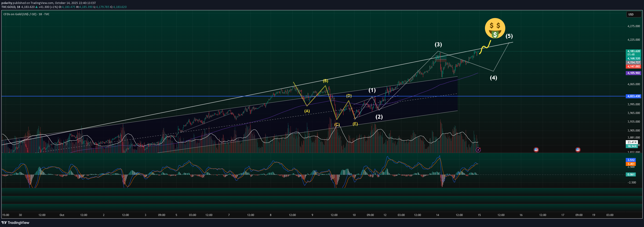
Task: Select the wave (3) label
Action: pos(438,44)
